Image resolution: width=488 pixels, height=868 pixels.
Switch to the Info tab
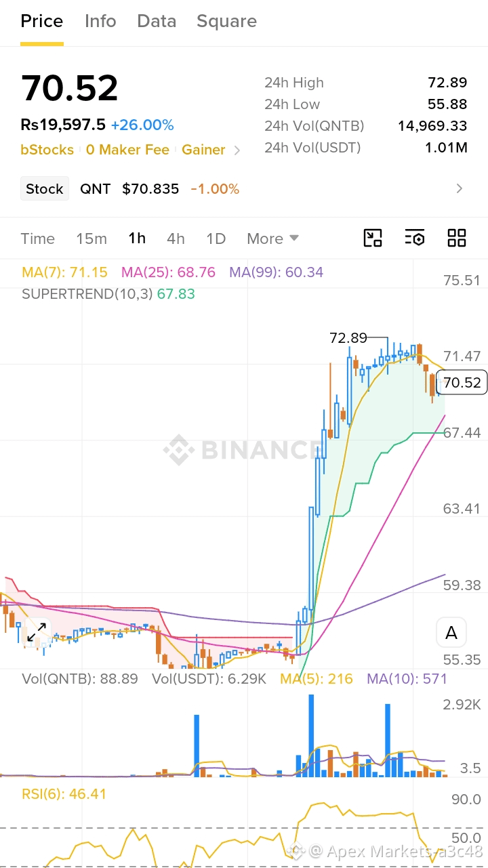coord(100,22)
